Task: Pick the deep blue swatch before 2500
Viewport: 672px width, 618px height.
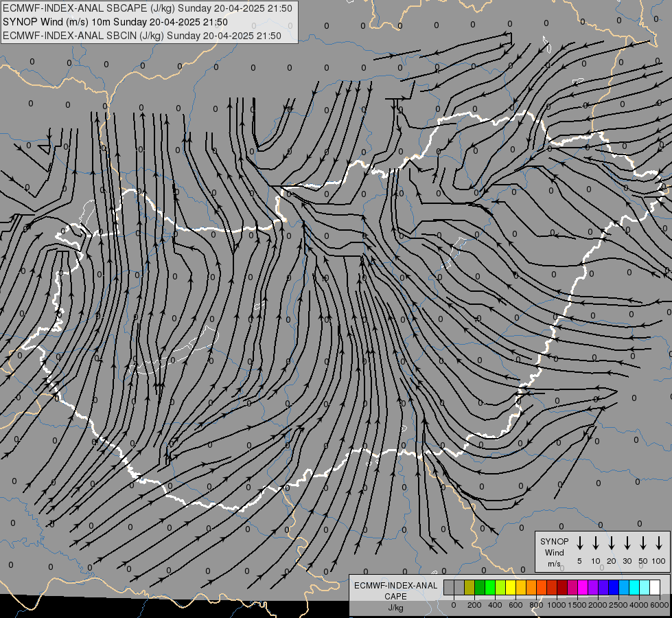Action: (613, 587)
